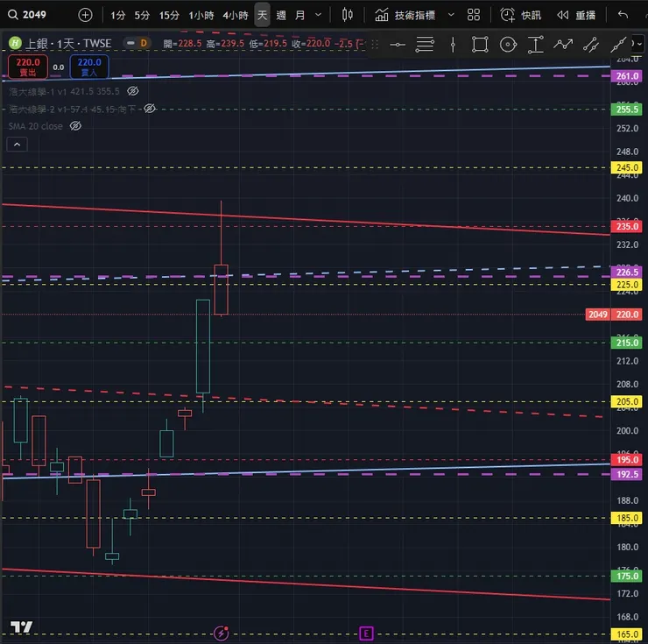The height and width of the screenshot is (644, 648).
Task: Click the purple E earnings marker
Action: [366, 633]
